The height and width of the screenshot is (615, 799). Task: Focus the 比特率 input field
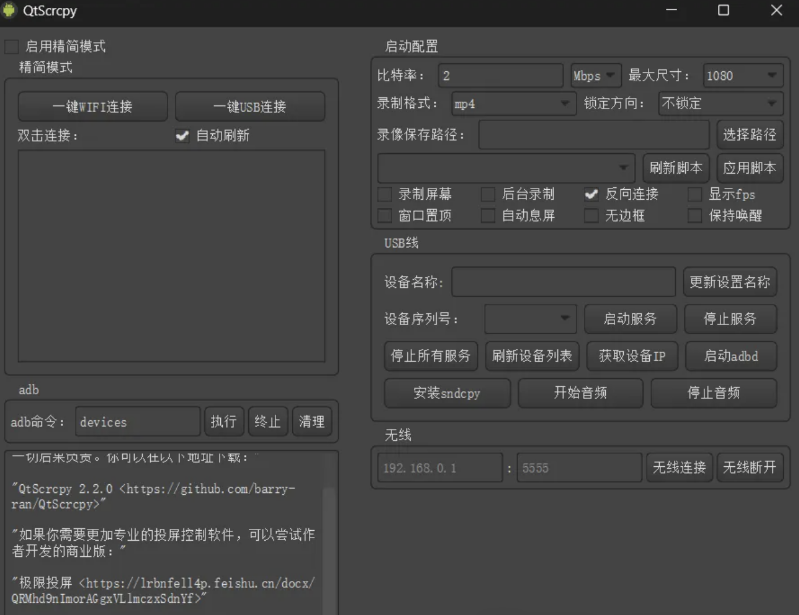coord(501,76)
